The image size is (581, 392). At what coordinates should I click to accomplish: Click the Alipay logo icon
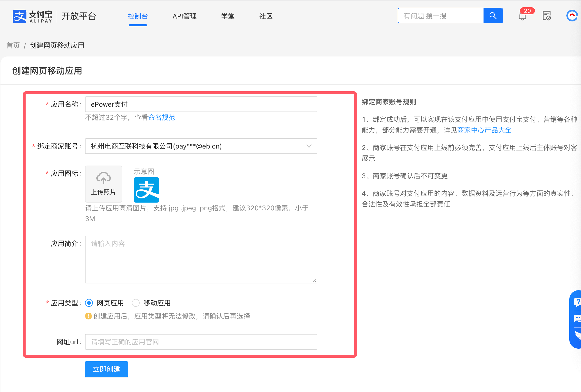(19, 17)
